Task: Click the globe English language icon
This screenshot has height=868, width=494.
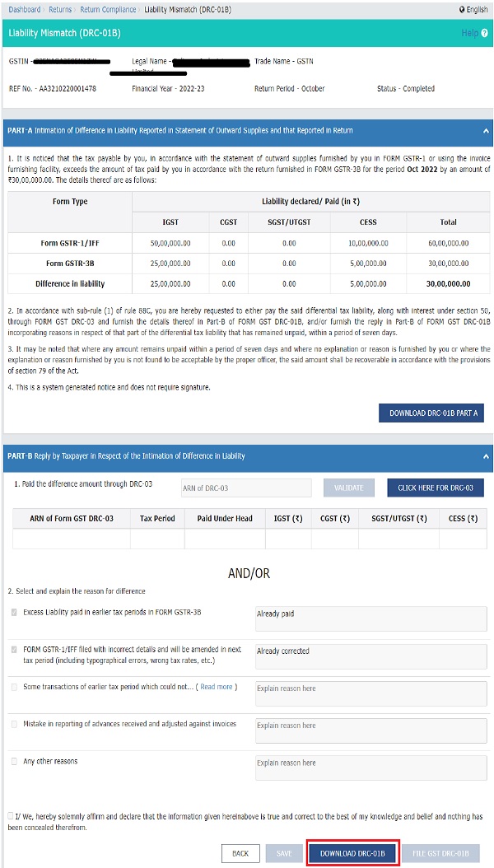Action: 463,10
